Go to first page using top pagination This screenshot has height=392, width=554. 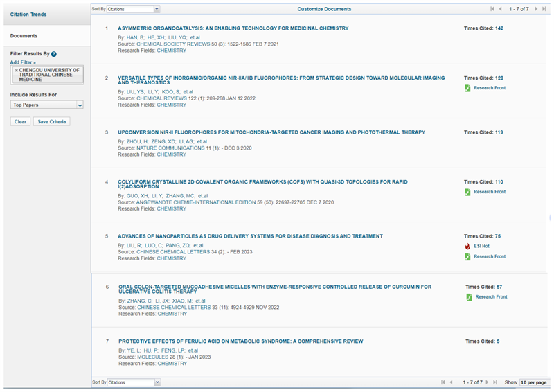point(492,9)
